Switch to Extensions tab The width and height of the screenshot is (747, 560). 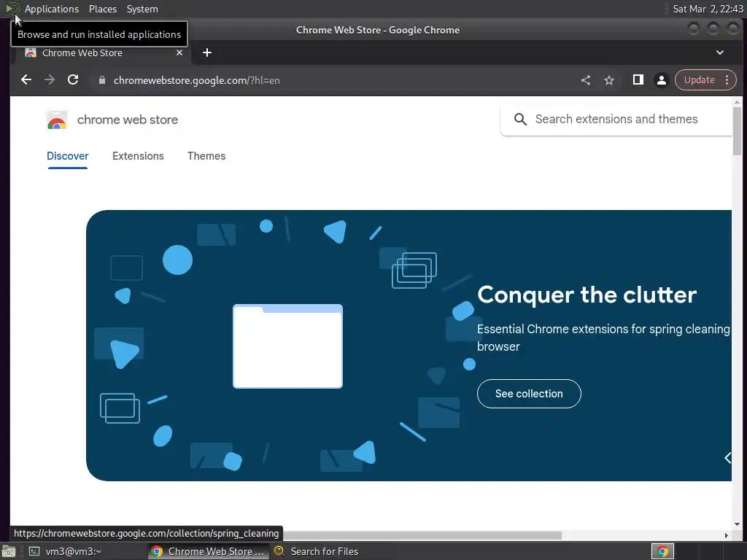click(x=138, y=156)
